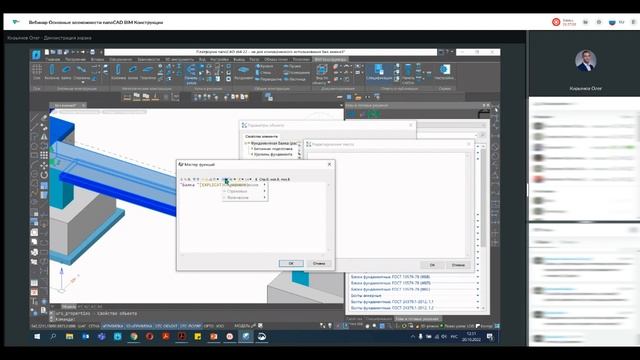Switch to Свойства tab in bottom panel
Screen dimensions: 640x360
point(354,319)
